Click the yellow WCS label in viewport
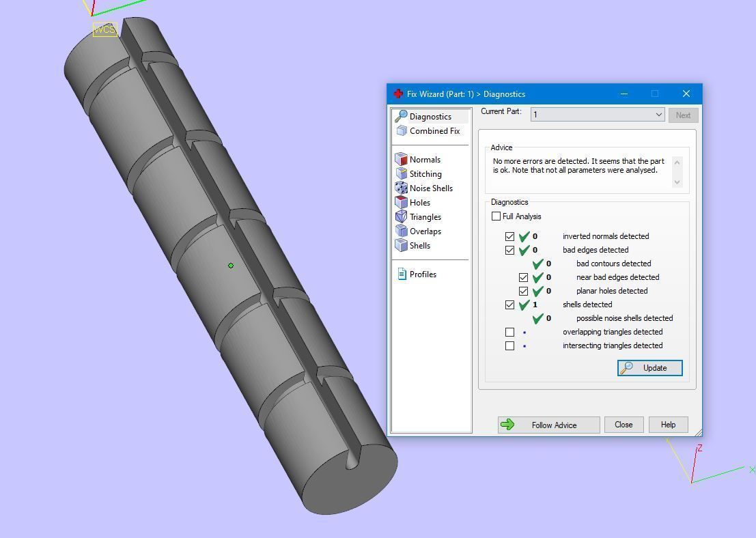Viewport: 756px width, 538px height. pyautogui.click(x=104, y=29)
